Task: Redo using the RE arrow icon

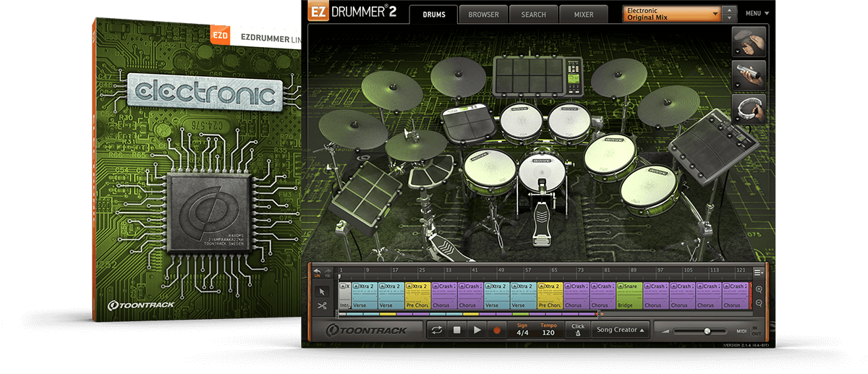Action: click(x=327, y=272)
